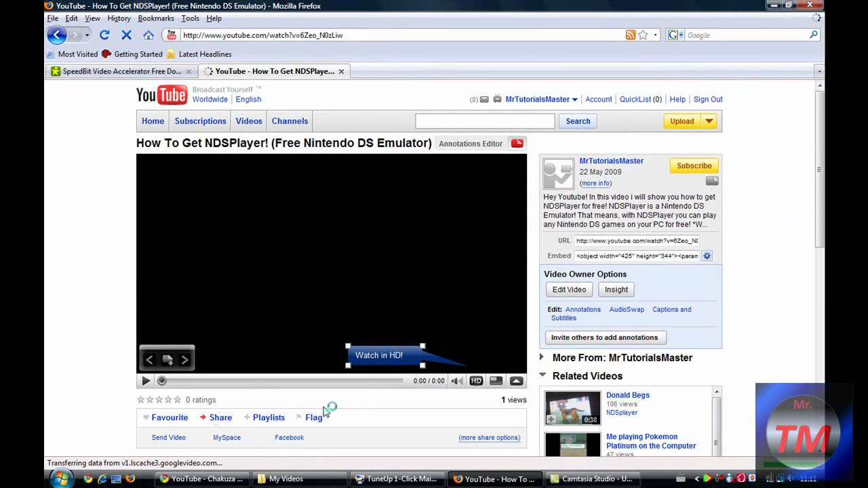This screenshot has width=868, height=488.
Task: Click the YouTube search input field
Action: click(x=485, y=121)
